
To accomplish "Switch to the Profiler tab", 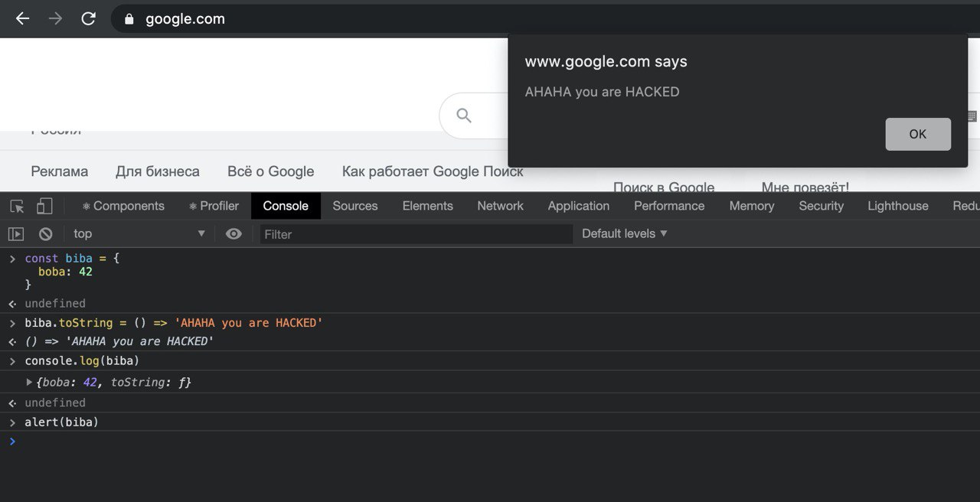I will (x=214, y=206).
